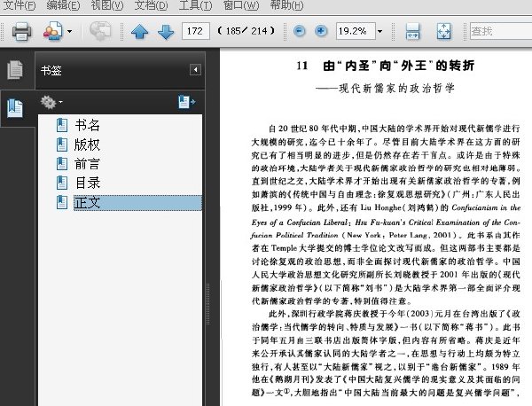Go to previous page with up arrow
Image resolution: width=532 pixels, height=406 pixels.
click(140, 32)
